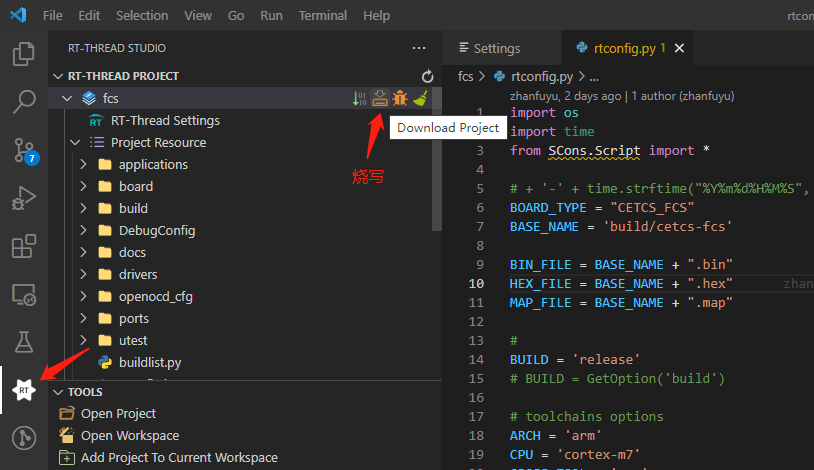Click the fcs breadcrumb segment
This screenshot has width=814, height=470.
(x=465, y=77)
